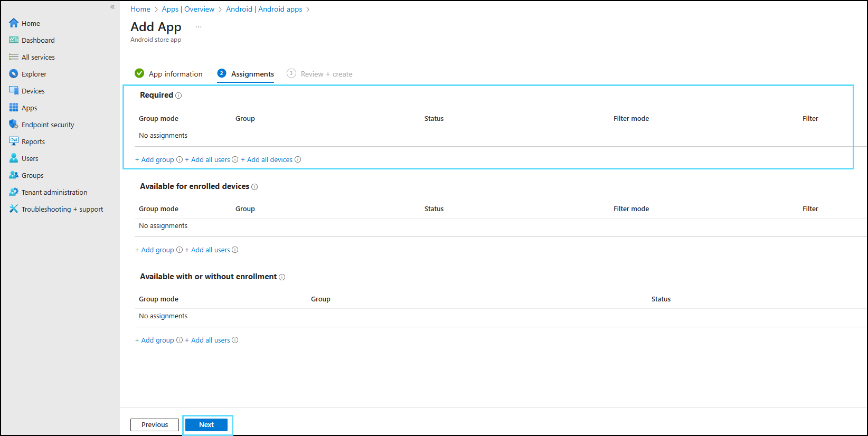Viewport: 868px width, 436px height.
Task: Open Troubleshooting + support tools icon
Action: point(14,209)
